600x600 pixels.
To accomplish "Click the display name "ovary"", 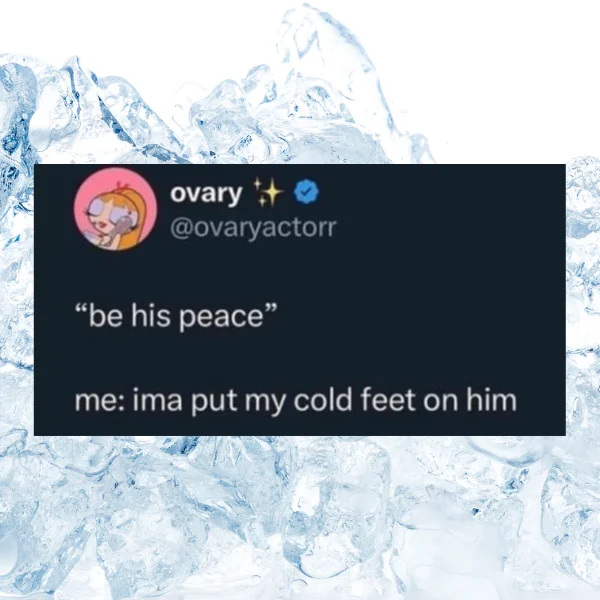I will [206, 194].
